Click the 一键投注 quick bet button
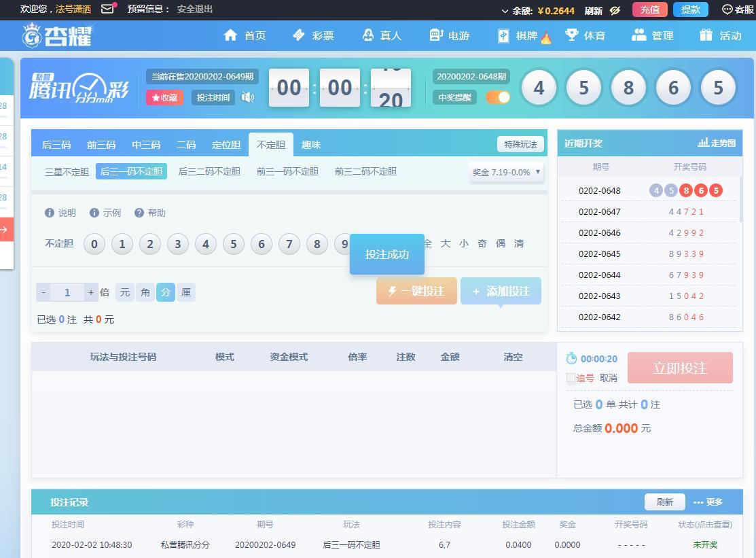The width and height of the screenshot is (756, 558). (x=416, y=291)
